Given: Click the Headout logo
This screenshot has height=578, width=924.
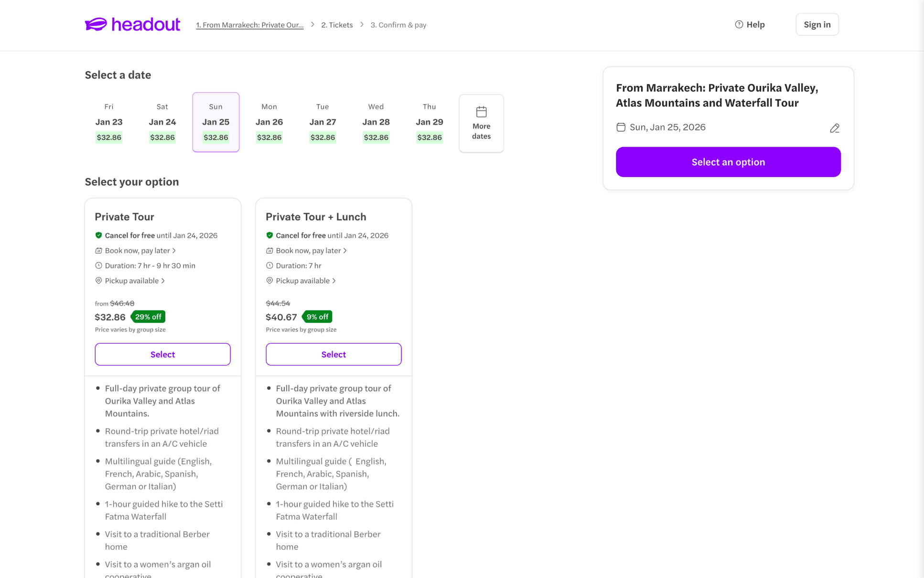Looking at the screenshot, I should (132, 24).
